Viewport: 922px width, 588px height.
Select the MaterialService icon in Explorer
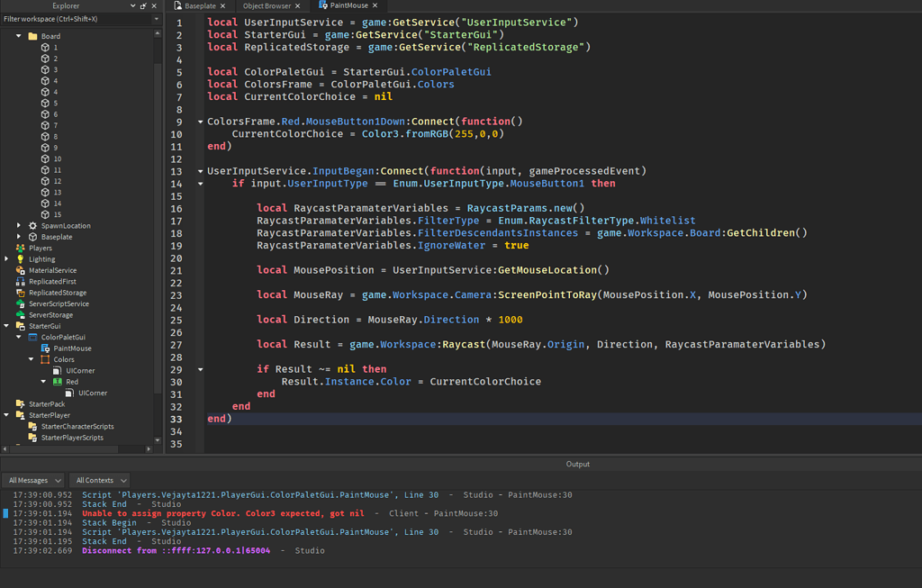pyautogui.click(x=21, y=270)
